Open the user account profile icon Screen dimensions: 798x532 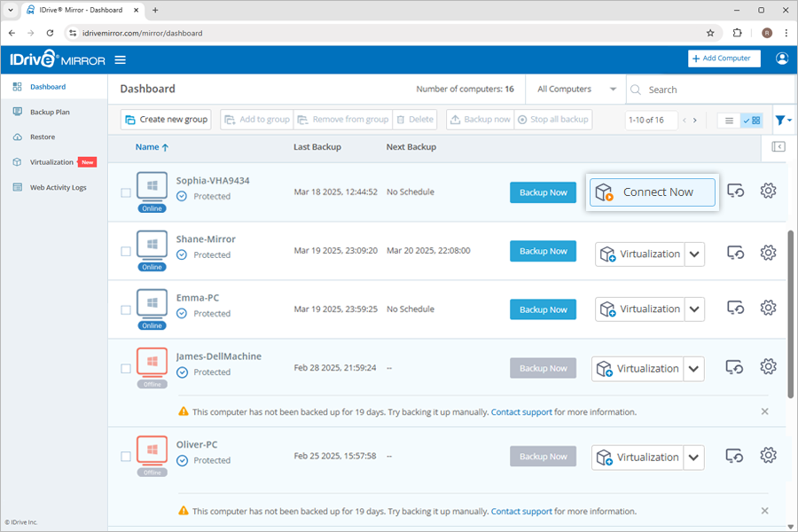(x=782, y=59)
